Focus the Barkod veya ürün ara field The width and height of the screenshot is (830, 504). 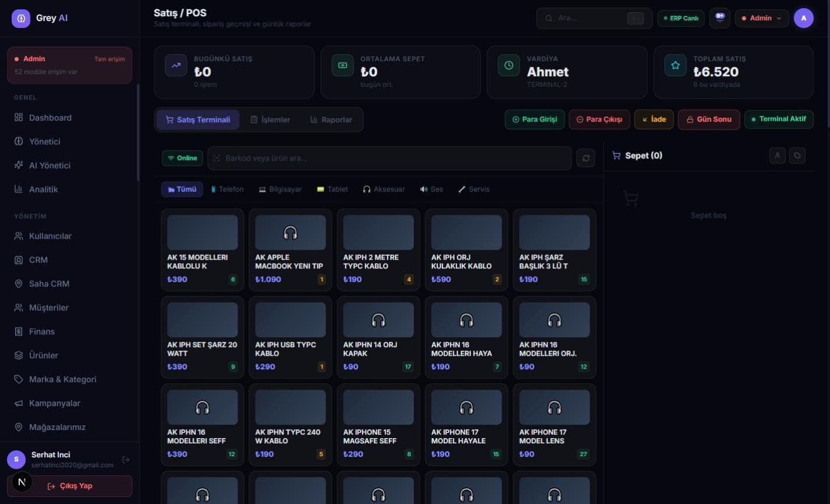[389, 158]
